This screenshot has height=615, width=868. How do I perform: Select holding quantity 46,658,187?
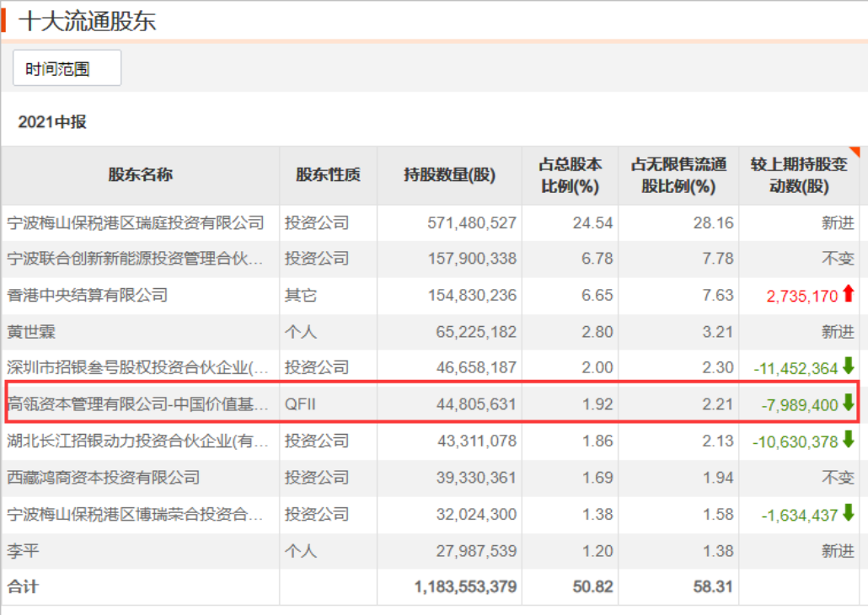point(476,367)
